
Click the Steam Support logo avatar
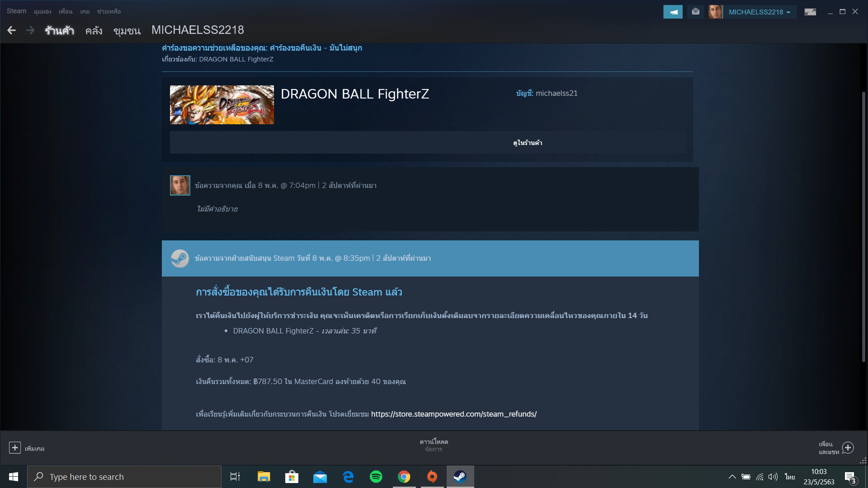[179, 258]
